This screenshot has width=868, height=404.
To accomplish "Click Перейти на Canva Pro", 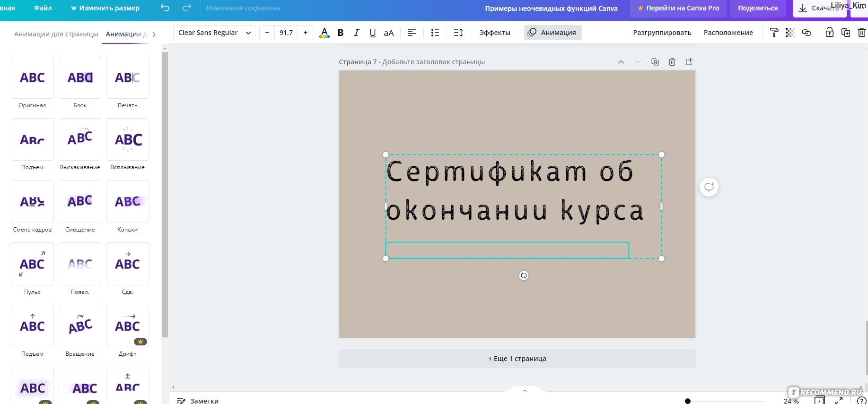I will pyautogui.click(x=678, y=8).
